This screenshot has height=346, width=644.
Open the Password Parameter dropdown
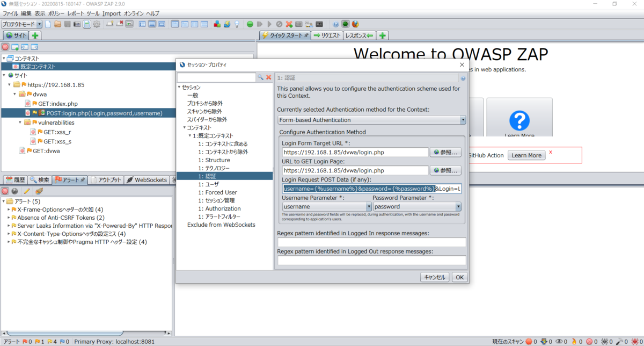pyautogui.click(x=458, y=206)
